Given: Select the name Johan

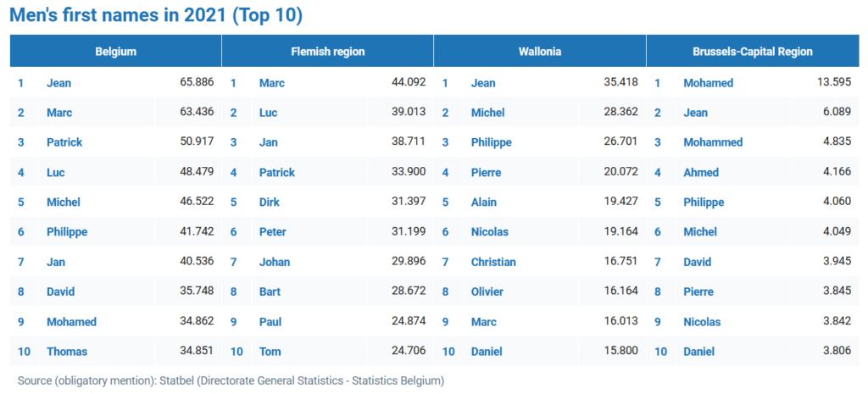Looking at the screenshot, I should coord(275,262).
